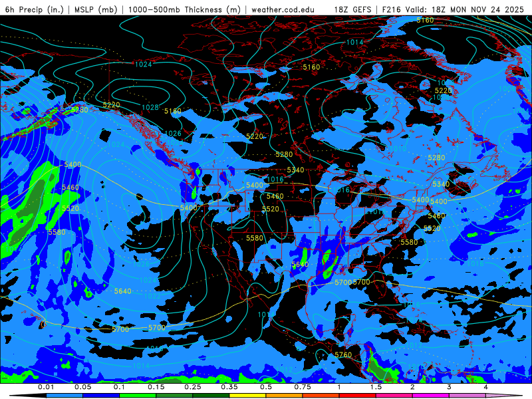532x399 pixels.
Task: Click the legend value 4
Action: click(486, 387)
